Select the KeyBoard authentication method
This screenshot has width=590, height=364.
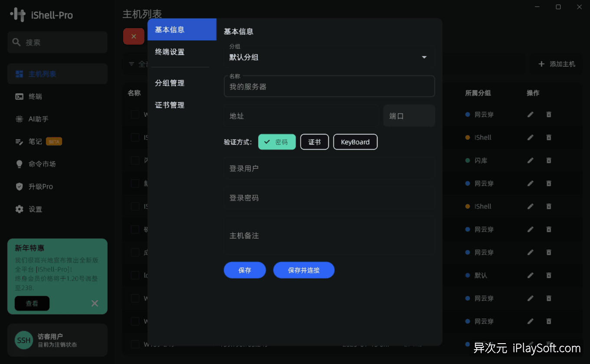pos(355,142)
